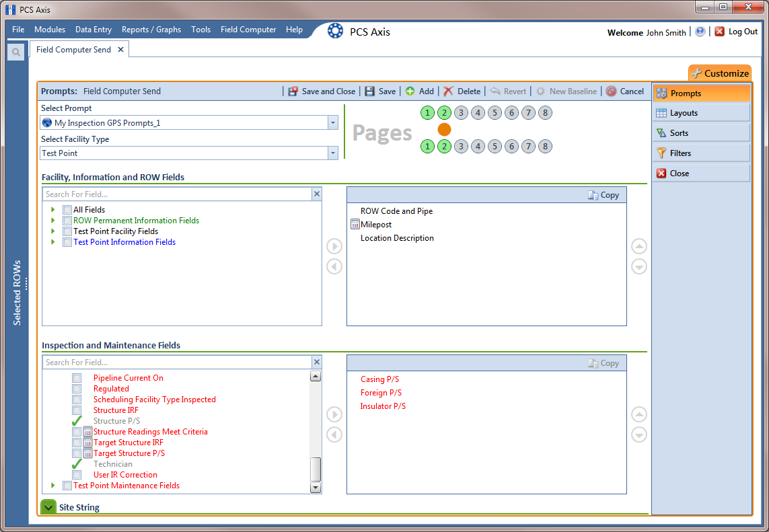Expand the All Fields tree node
Image resolution: width=769 pixels, height=532 pixels.
coord(53,210)
